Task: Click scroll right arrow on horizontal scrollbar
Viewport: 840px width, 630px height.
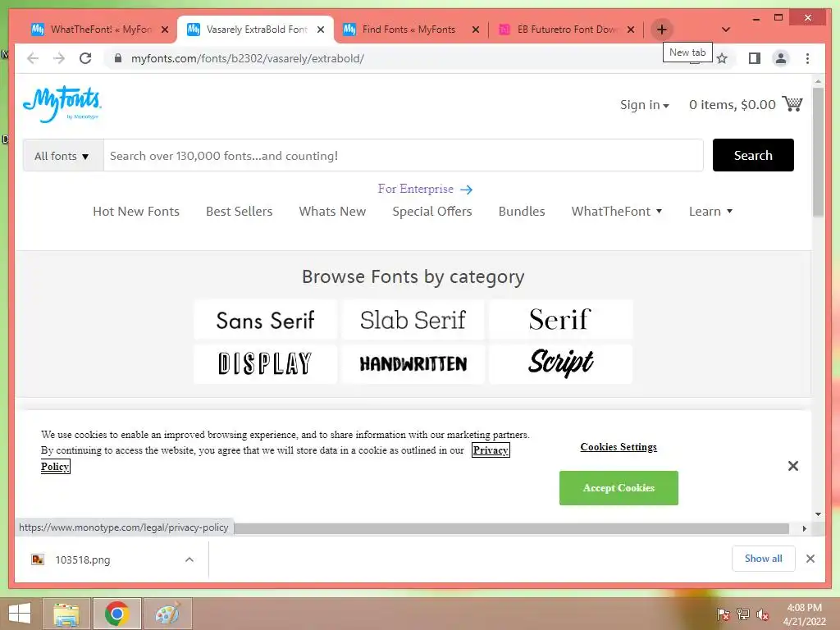Action: [x=804, y=529]
